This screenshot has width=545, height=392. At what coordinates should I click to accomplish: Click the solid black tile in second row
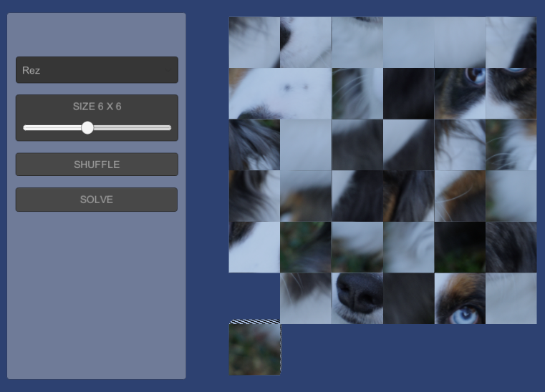pyautogui.click(x=409, y=94)
